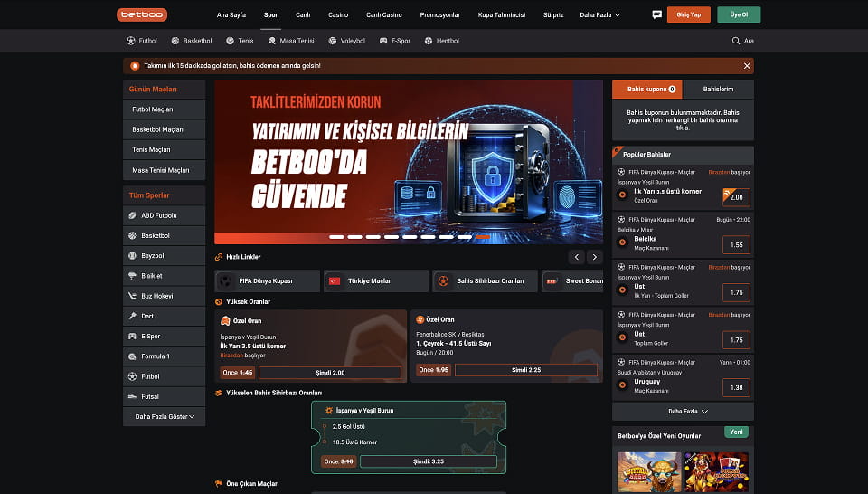Viewport: 868px width, 494px height.
Task: Select the active orange banner slide indicator
Action: [483, 237]
